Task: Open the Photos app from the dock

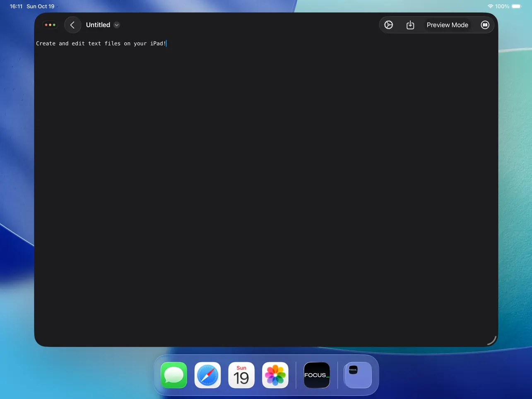Action: pyautogui.click(x=275, y=375)
